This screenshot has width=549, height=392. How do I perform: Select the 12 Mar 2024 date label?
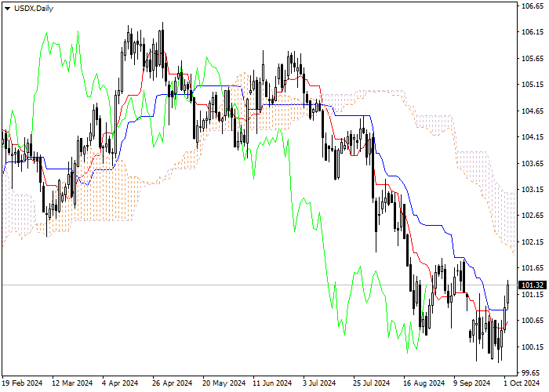[72, 383]
